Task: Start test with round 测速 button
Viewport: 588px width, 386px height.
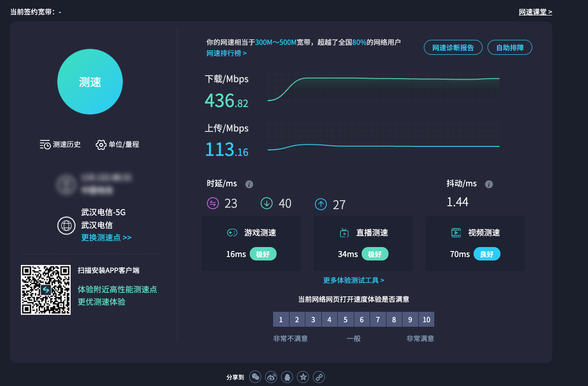Action: 90,82
